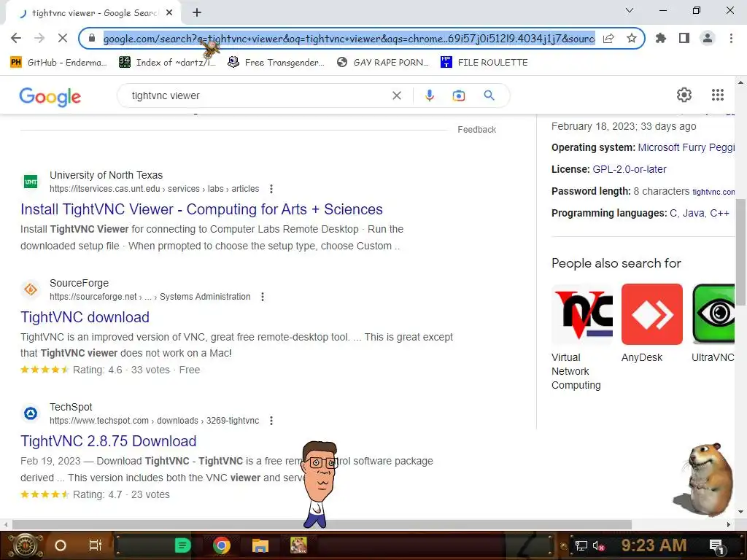
Task: Open the TightVNC download link
Action: click(x=85, y=317)
